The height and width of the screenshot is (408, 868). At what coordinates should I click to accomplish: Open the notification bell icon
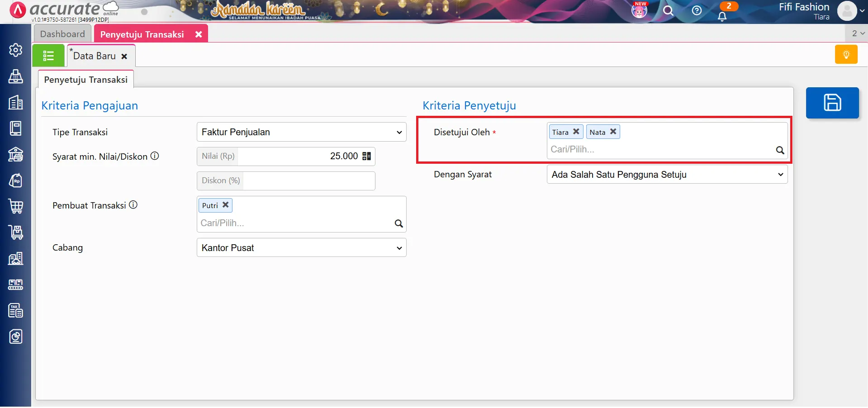(x=722, y=16)
